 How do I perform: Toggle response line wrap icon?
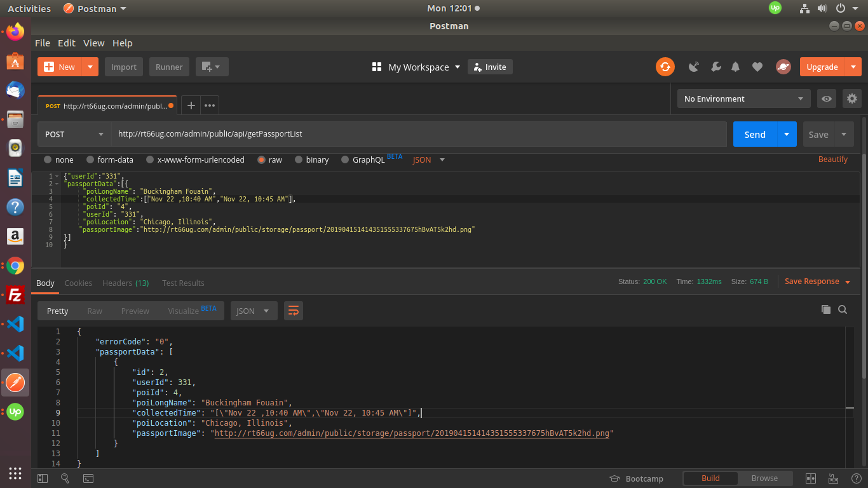pos(293,311)
